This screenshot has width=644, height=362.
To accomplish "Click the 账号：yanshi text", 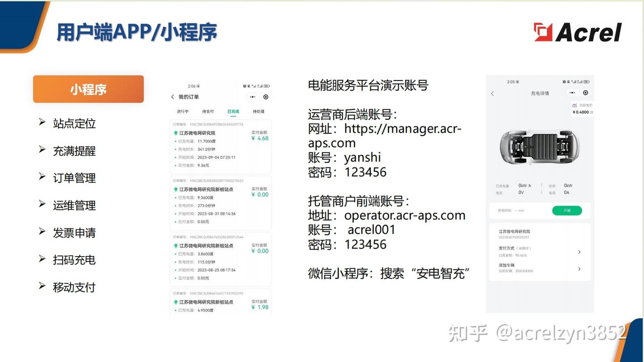I will (344, 157).
